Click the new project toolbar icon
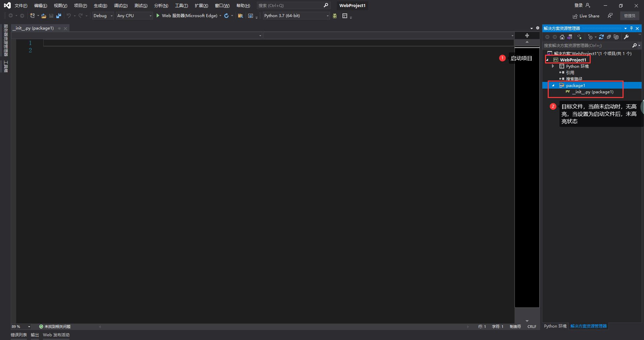Viewport: 644px width, 340px height. tap(32, 16)
